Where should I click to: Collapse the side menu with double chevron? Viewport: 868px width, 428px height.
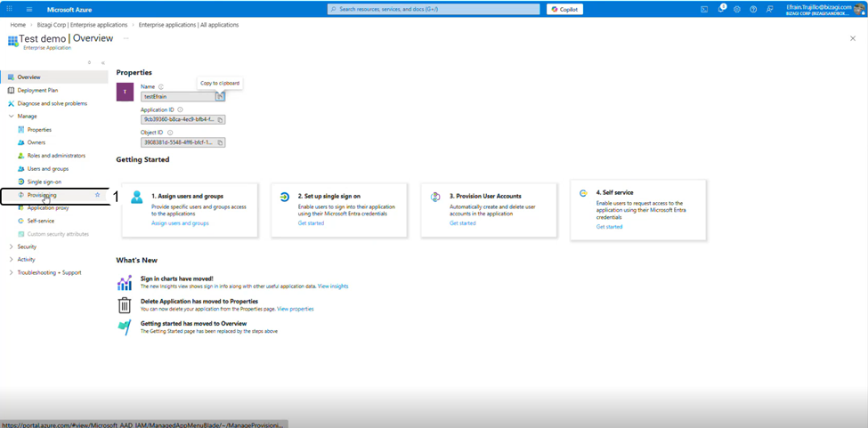(103, 63)
